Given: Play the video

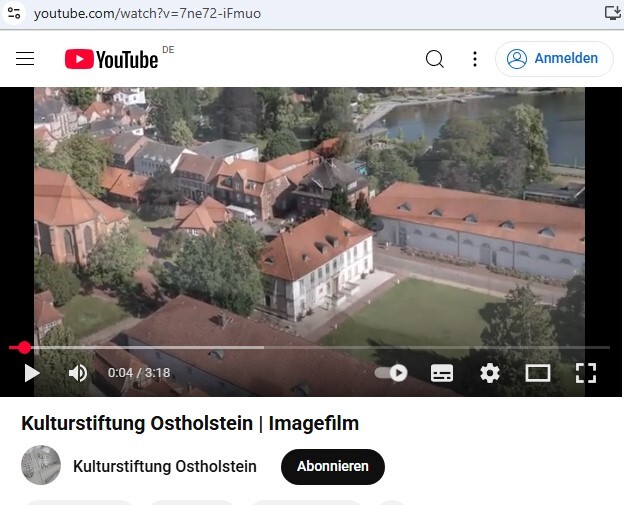Looking at the screenshot, I should pos(32,373).
